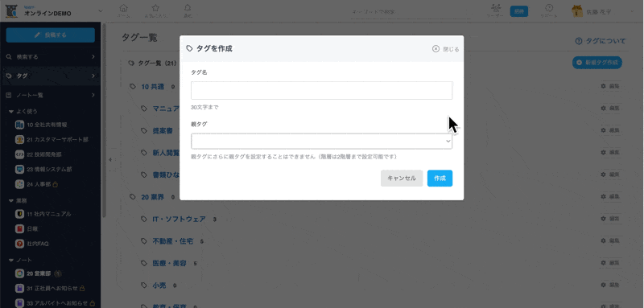Screen dimensions: 644x308
Task: Open the support question-mark icon
Action: tap(549, 8)
